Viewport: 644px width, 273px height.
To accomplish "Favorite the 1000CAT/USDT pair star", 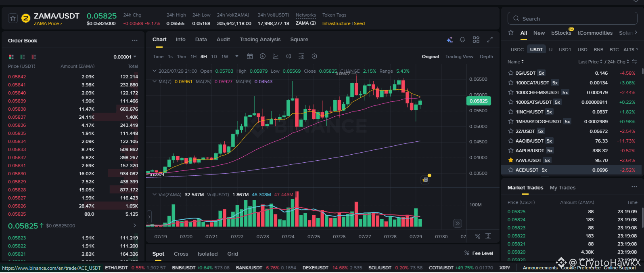I will [x=511, y=83].
